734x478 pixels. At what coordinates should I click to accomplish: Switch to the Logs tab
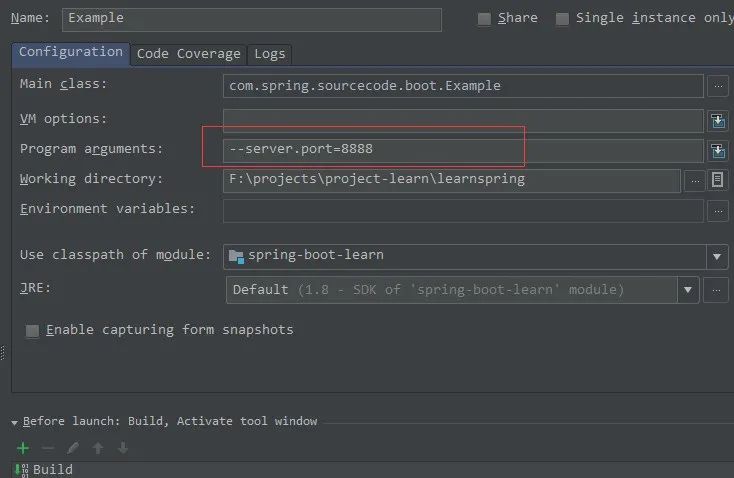point(269,54)
